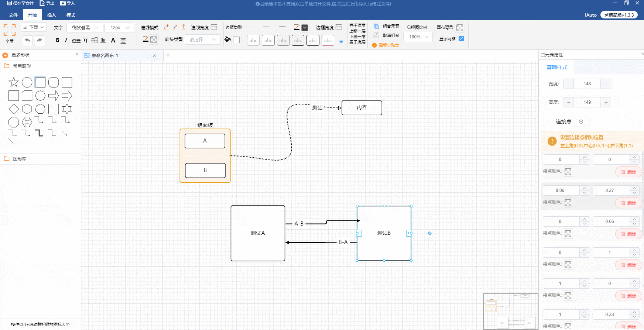Open the 微软雅黑 font family dropdown
The width and height of the screenshot is (644, 330).
coord(85,28)
